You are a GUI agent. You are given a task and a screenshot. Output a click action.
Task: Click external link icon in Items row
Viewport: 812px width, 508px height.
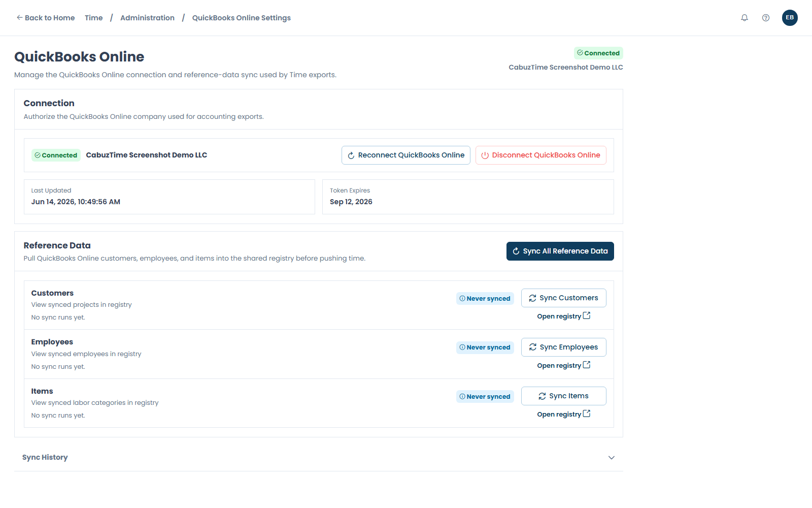[587, 414]
